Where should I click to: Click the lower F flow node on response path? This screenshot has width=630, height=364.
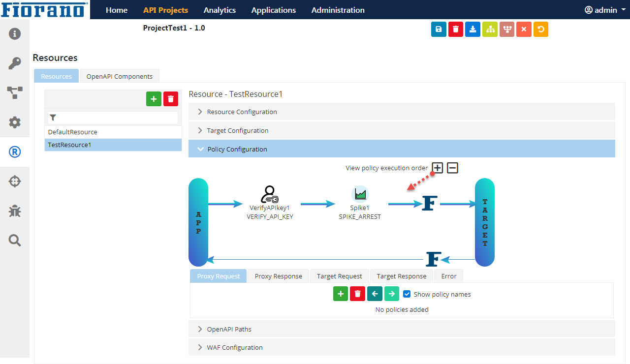click(434, 259)
